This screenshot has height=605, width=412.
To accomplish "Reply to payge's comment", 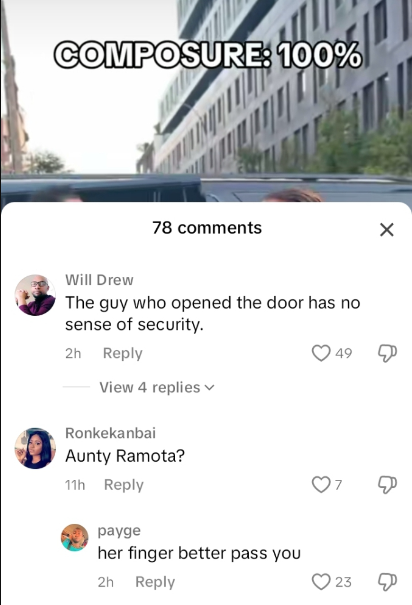I will 155,582.
